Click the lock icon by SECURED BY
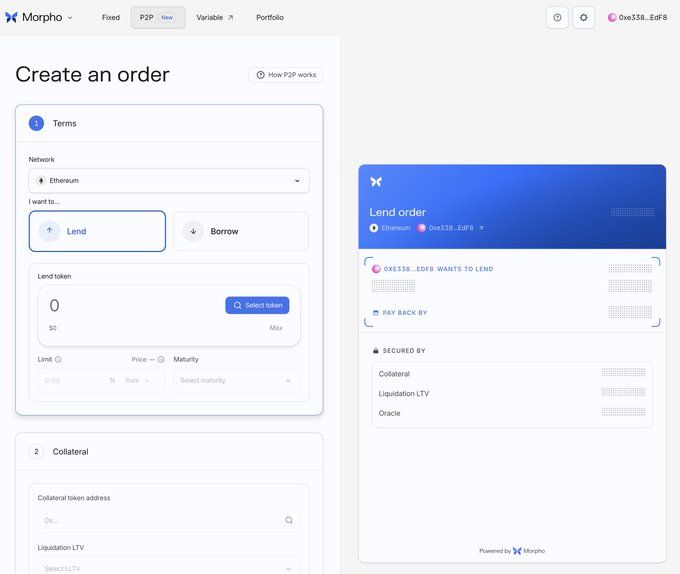This screenshot has width=680, height=574. tap(376, 351)
